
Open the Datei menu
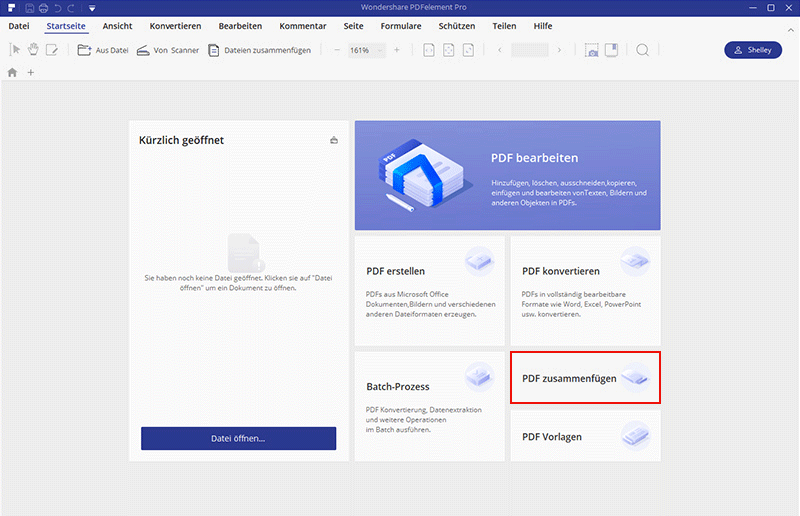coord(19,26)
